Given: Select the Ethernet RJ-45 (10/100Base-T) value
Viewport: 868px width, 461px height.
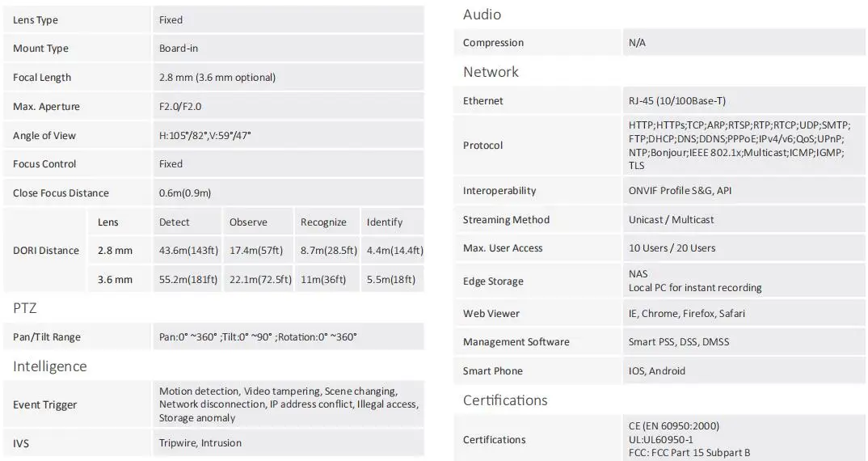Looking at the screenshot, I should (x=677, y=101).
